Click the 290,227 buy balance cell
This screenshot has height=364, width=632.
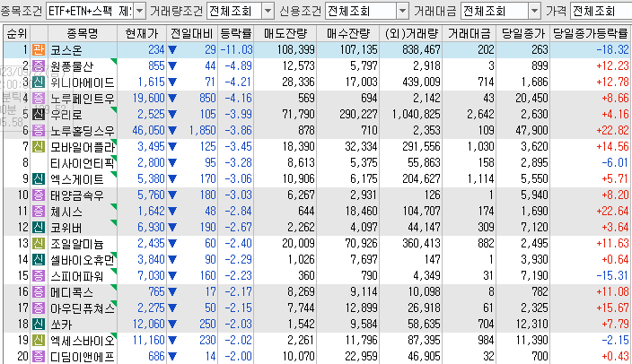(x=358, y=115)
